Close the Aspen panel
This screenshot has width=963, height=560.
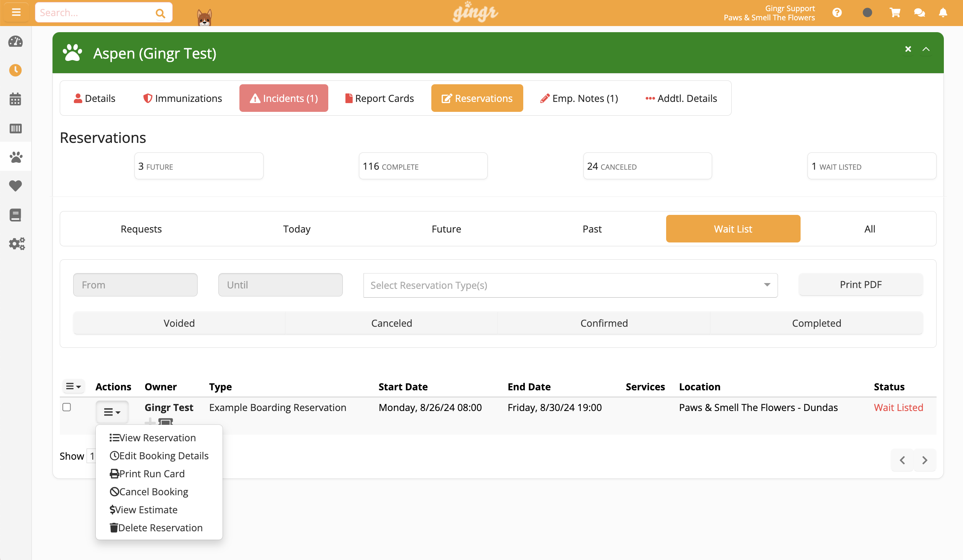pyautogui.click(x=908, y=49)
